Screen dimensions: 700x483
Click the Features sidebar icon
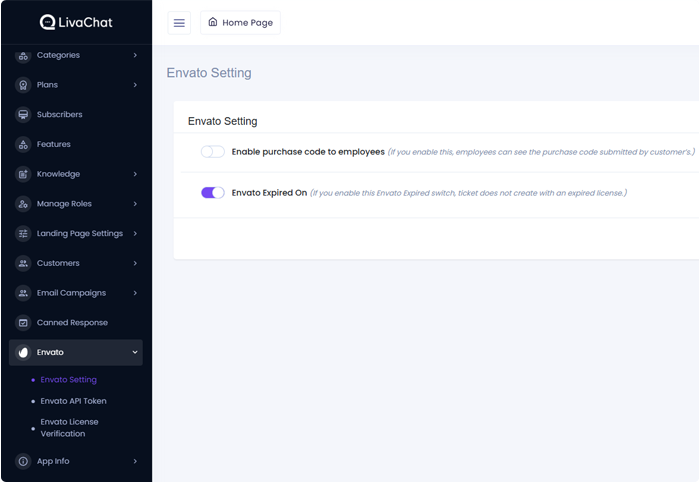[23, 144]
